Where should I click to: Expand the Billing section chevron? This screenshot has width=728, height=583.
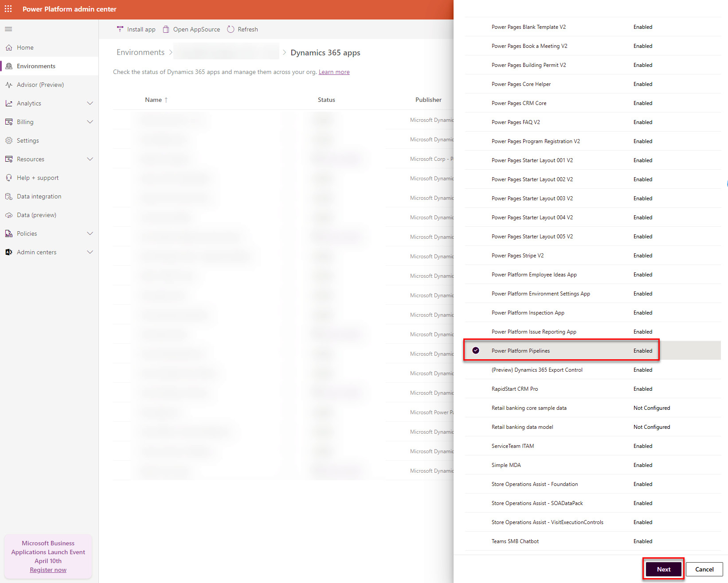90,122
